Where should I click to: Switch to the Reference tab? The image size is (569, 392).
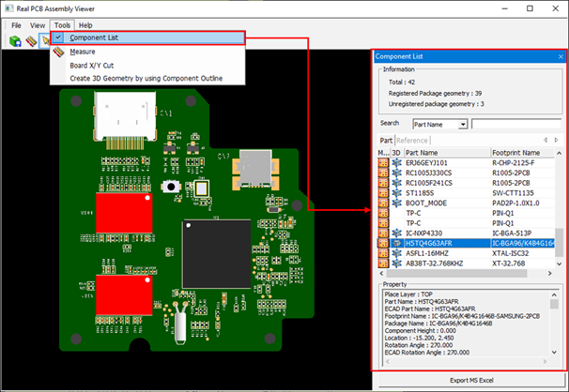pyautogui.click(x=412, y=141)
